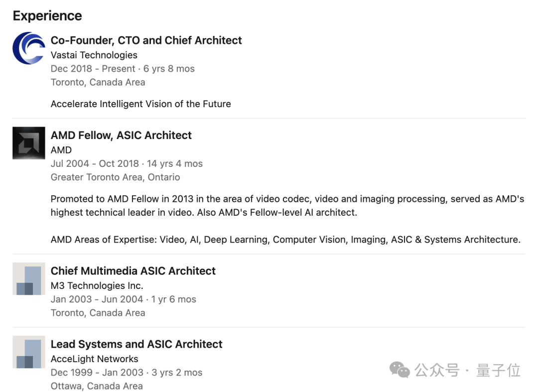
Task: Click the Accelerate Intelligent Vision of the Future text
Action: [140, 104]
